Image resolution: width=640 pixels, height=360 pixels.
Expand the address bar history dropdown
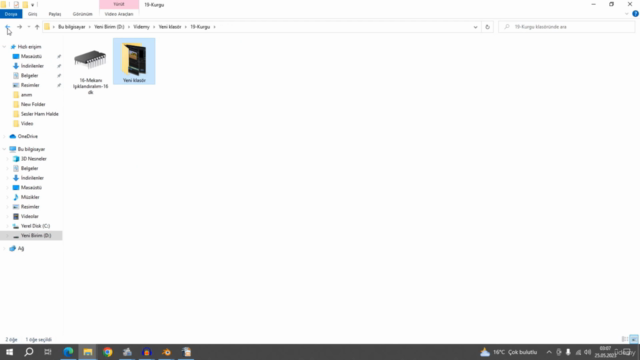(475, 27)
